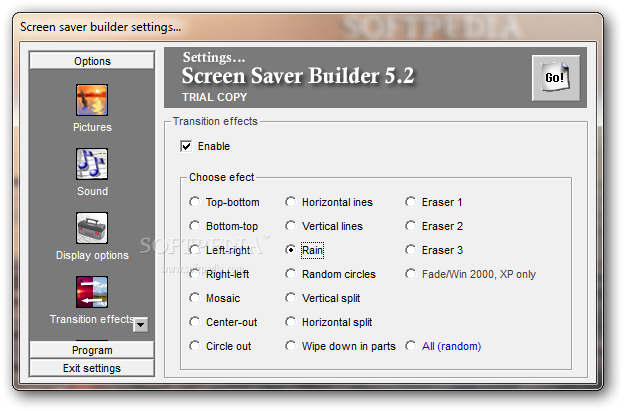624x411 pixels.
Task: Open the Exit settings tab
Action: click(x=92, y=368)
